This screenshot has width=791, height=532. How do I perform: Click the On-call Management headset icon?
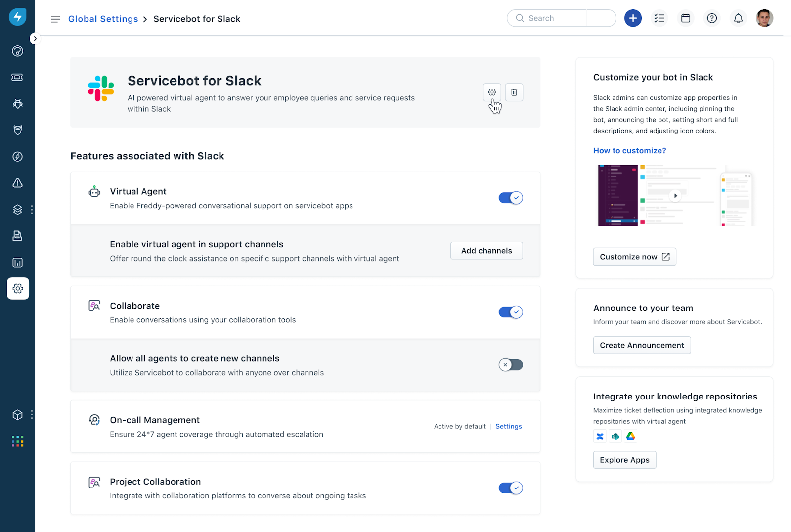coord(94,420)
